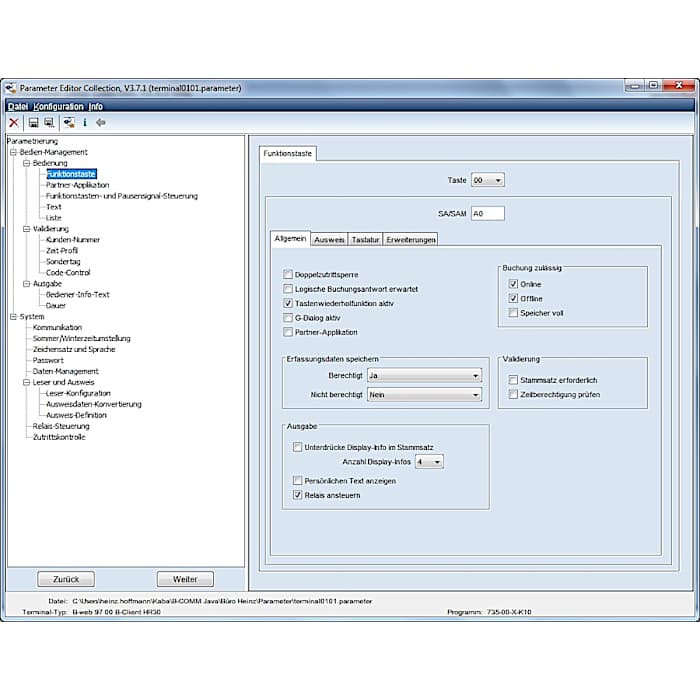Screen dimensions: 700x700
Task: Select Zeit-Profil tree item
Action: [x=62, y=250]
